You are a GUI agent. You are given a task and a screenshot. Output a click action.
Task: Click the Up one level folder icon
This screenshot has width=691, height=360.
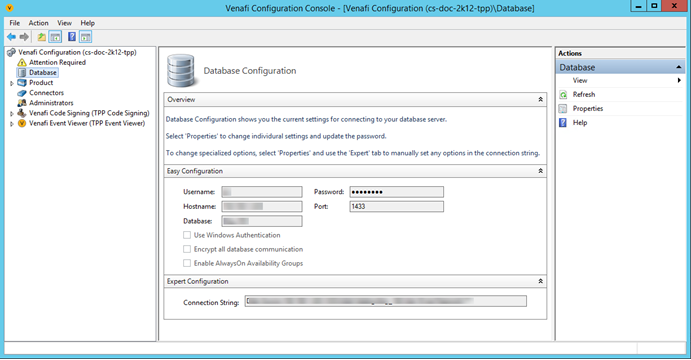[x=41, y=37]
